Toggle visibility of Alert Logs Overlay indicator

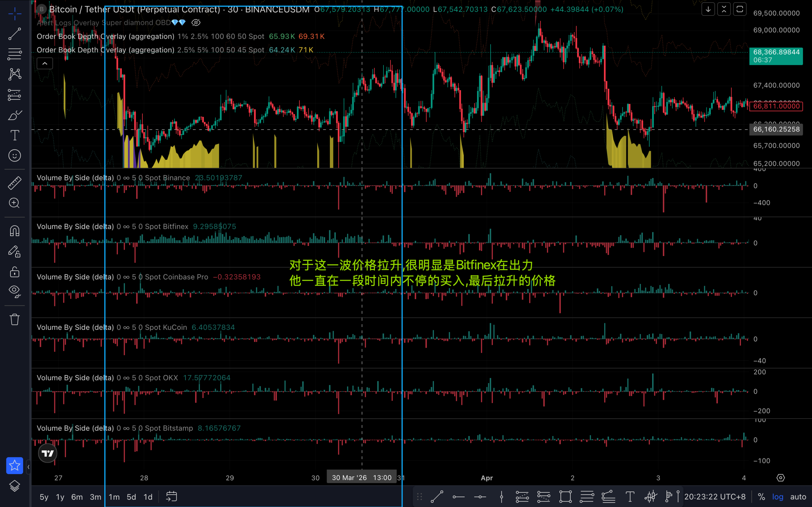click(x=196, y=23)
